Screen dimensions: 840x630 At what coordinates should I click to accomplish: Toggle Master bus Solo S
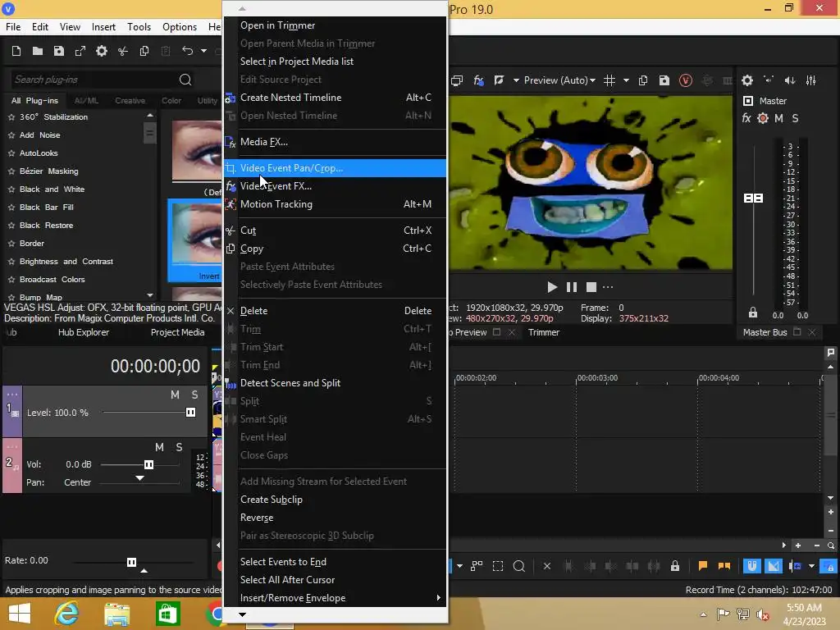(795, 118)
